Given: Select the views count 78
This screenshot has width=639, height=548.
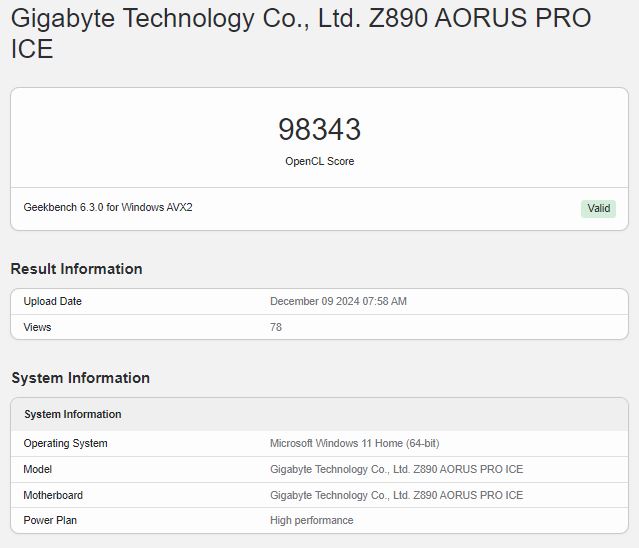Looking at the screenshot, I should (x=276, y=327).
